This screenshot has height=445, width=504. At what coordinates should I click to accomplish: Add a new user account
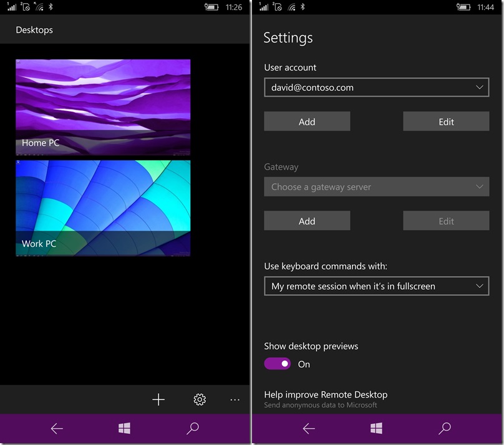[307, 121]
